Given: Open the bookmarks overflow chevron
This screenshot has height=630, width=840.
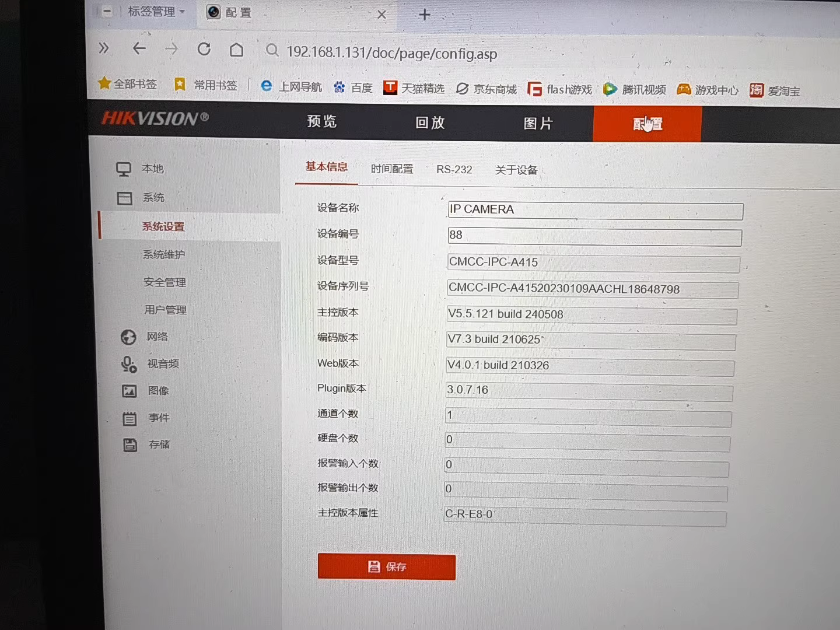Looking at the screenshot, I should click(103, 49).
